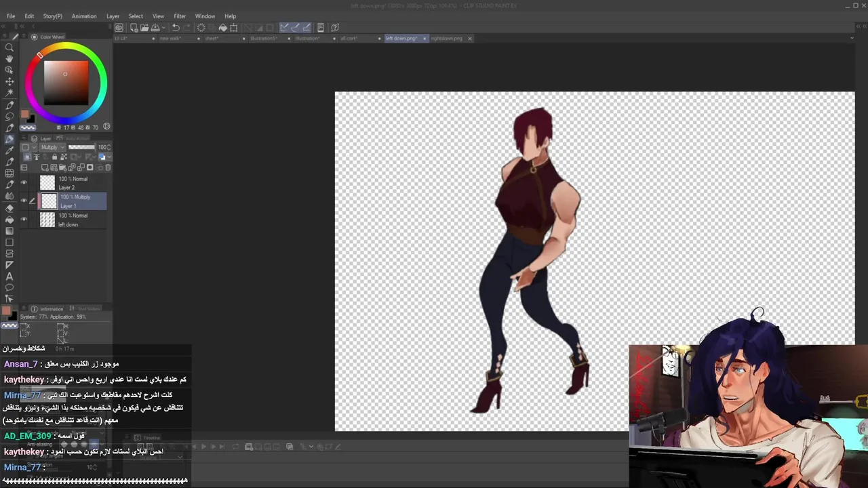Toggle snap to special ruler
Screen dimensions: 868x488
coord(296,28)
